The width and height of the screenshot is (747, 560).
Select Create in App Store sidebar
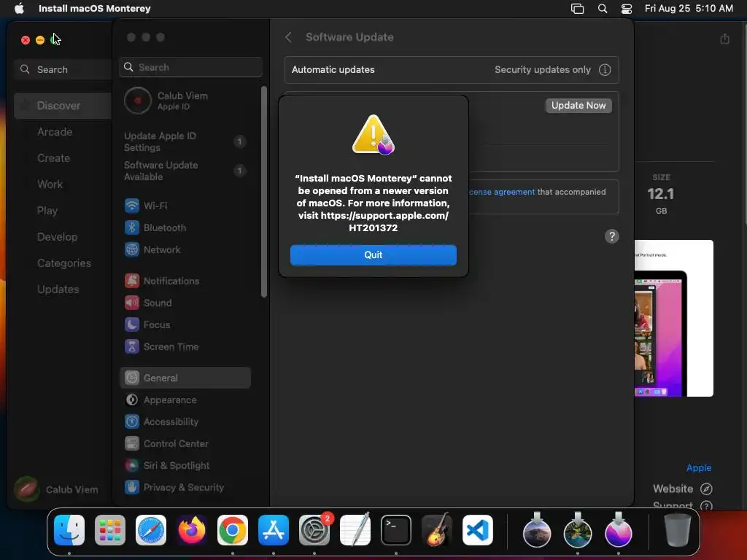tap(63, 158)
